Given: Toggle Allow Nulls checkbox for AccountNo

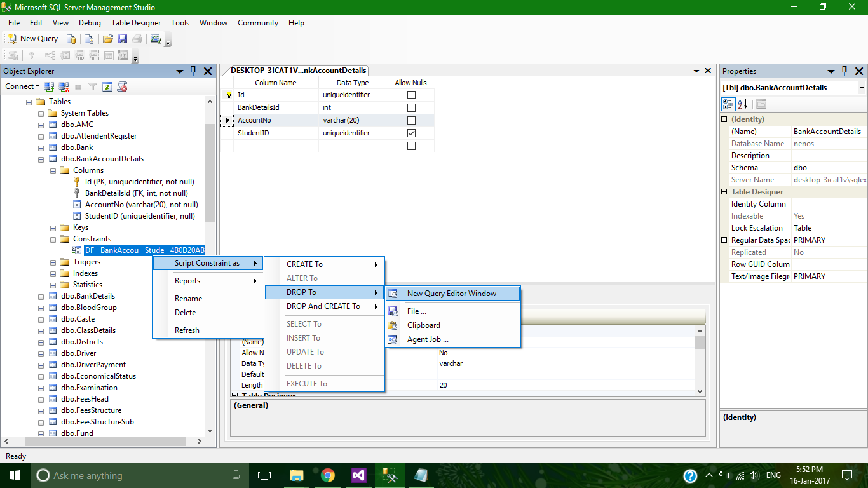Looking at the screenshot, I should [x=411, y=120].
